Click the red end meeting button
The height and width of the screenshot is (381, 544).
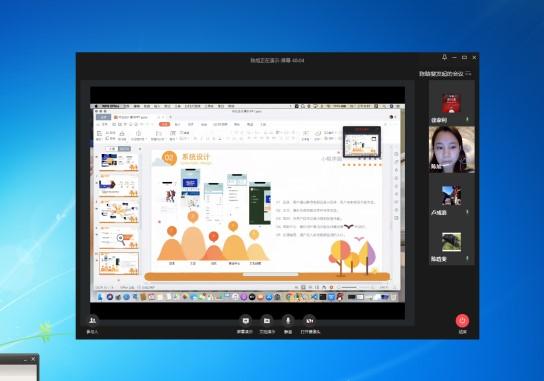point(462,321)
